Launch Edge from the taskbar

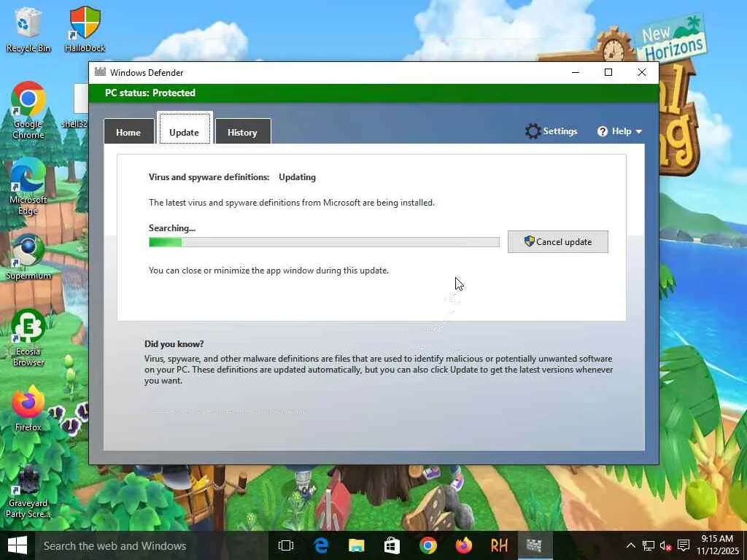[x=321, y=545]
